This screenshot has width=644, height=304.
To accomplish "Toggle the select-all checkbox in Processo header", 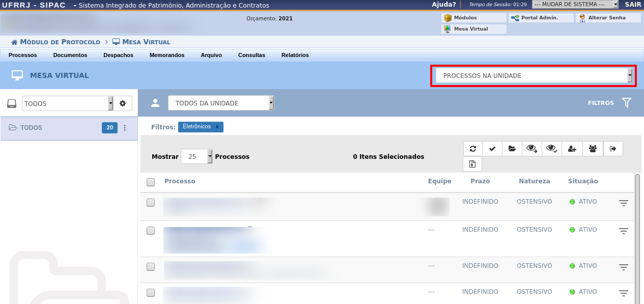I will point(151,182).
